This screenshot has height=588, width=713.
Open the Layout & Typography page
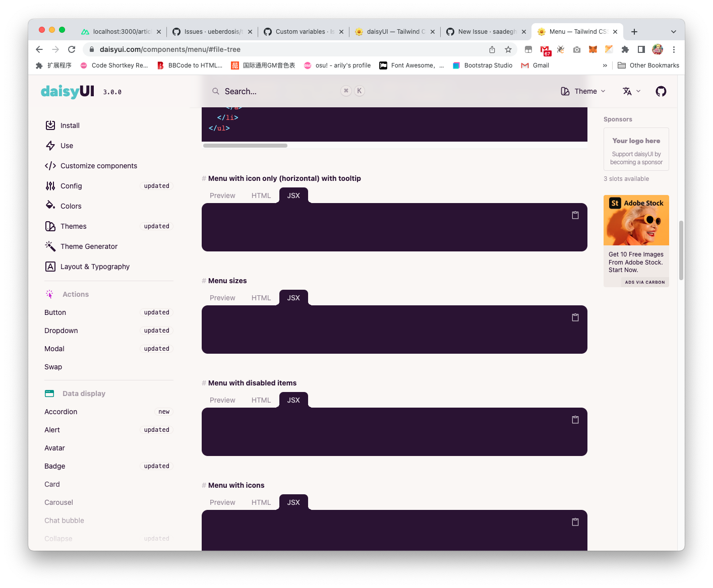point(95,267)
